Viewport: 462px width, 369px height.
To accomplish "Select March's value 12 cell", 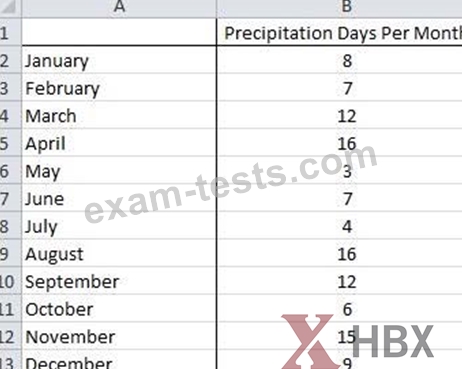I will tap(339, 116).
